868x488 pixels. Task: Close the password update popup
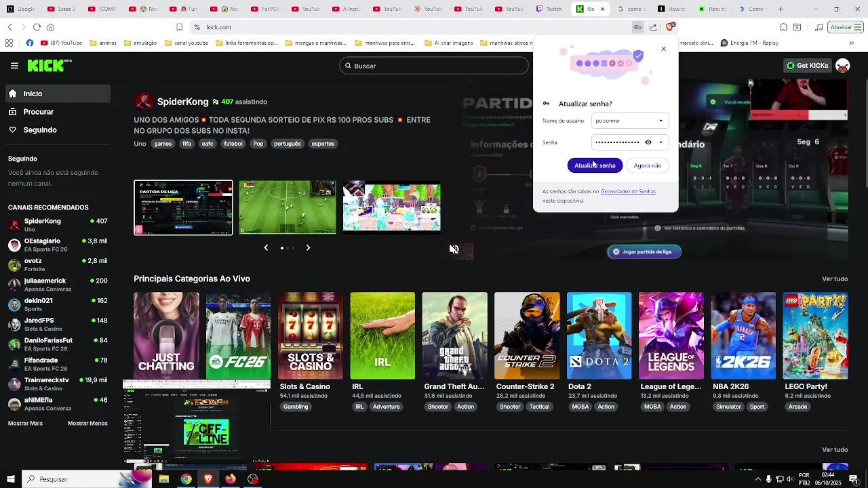[x=663, y=49]
